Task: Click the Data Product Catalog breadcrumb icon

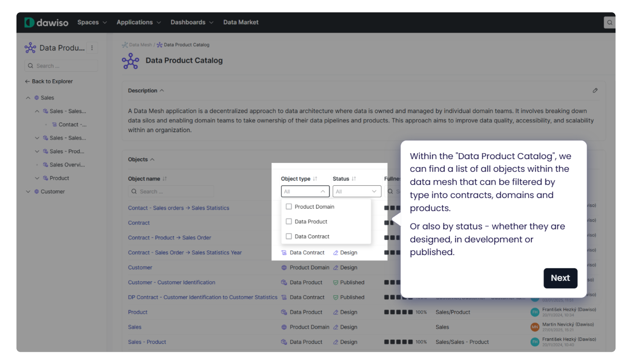Action: pos(159,45)
